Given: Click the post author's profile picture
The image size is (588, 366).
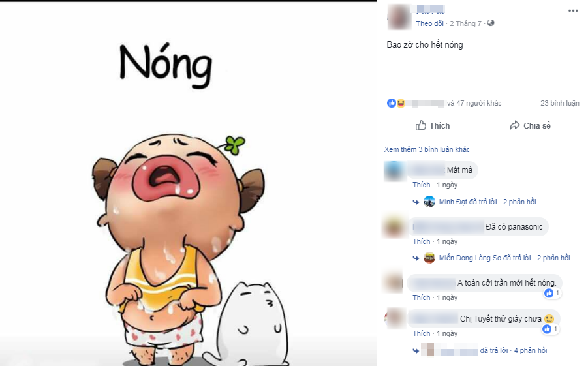Looking at the screenshot, I should click(x=399, y=17).
